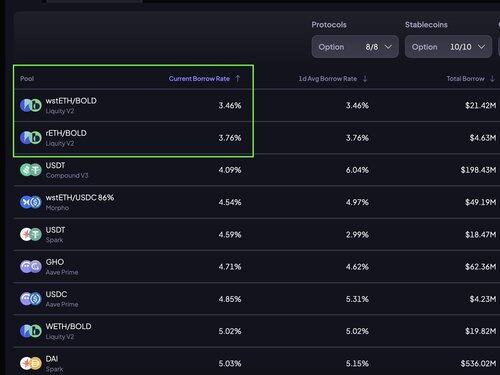500x375 pixels.
Task: Click the arrow next to 1d Avg Borrow Rate
Action: point(365,79)
